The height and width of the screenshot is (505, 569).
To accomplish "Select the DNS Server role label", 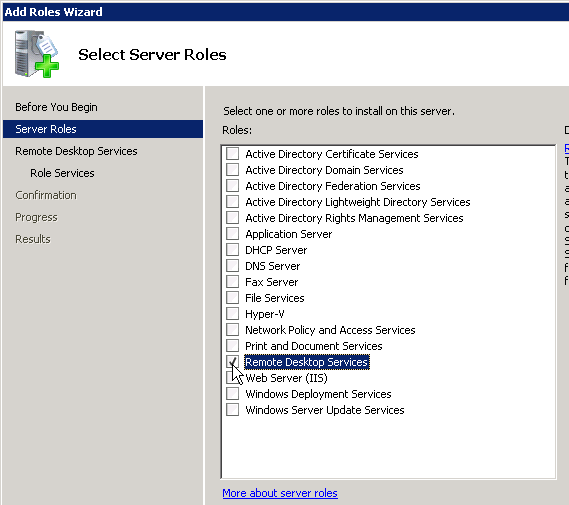I will (x=273, y=266).
